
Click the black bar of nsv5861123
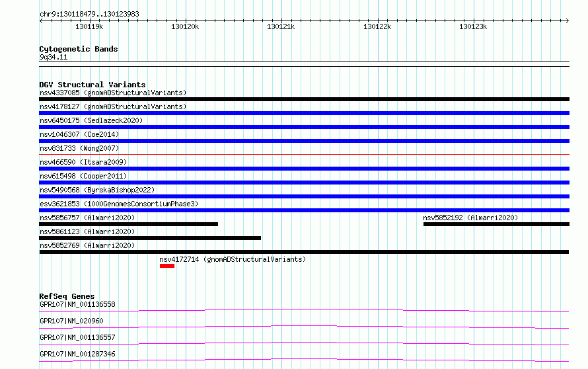click(x=150, y=238)
